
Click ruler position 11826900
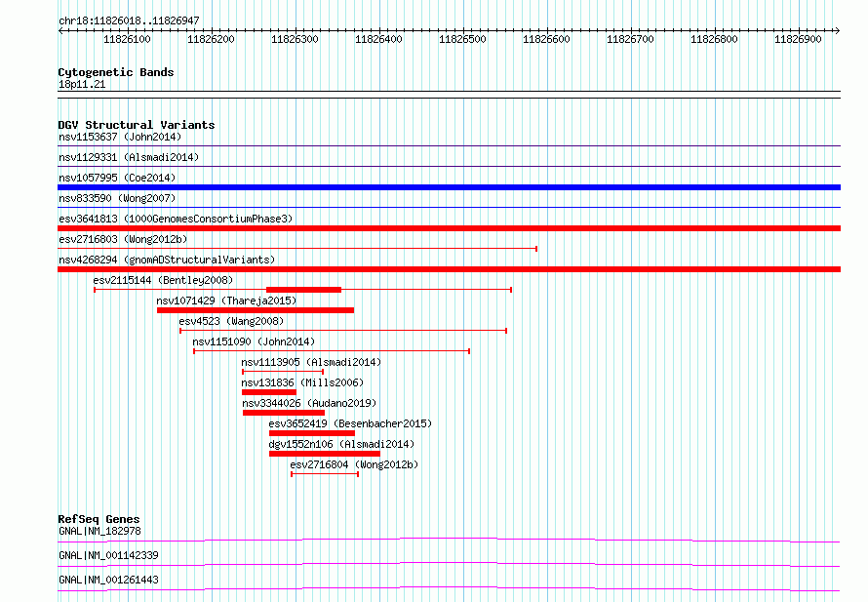tap(798, 39)
